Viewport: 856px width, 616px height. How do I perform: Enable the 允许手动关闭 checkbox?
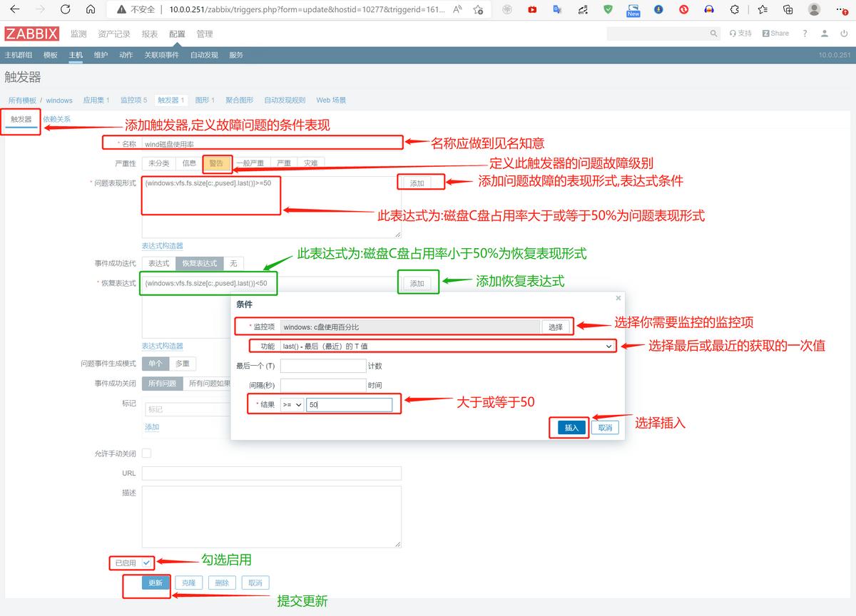pyautogui.click(x=148, y=453)
